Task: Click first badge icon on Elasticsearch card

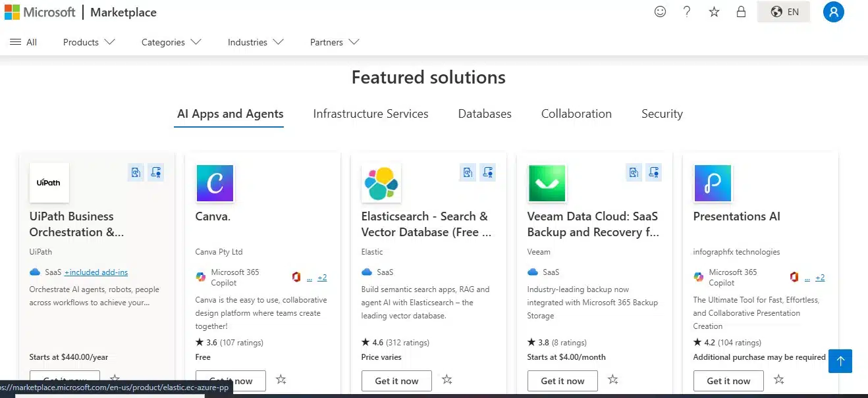Action: tap(468, 172)
